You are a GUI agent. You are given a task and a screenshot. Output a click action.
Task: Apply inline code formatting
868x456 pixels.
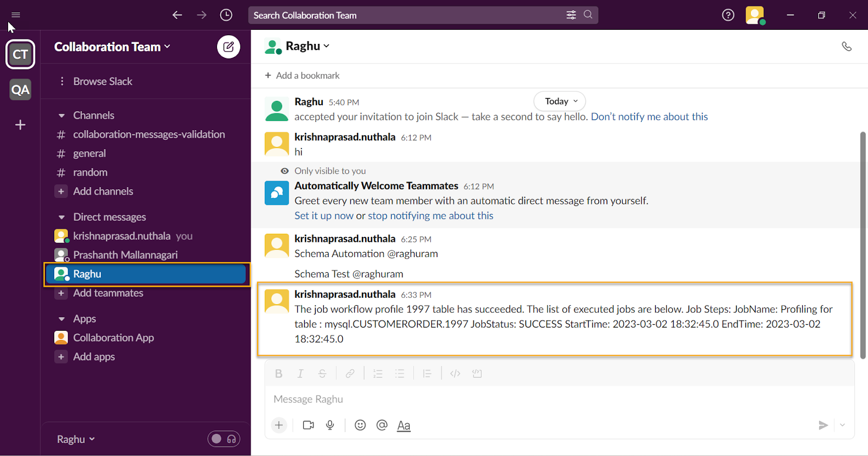click(455, 374)
